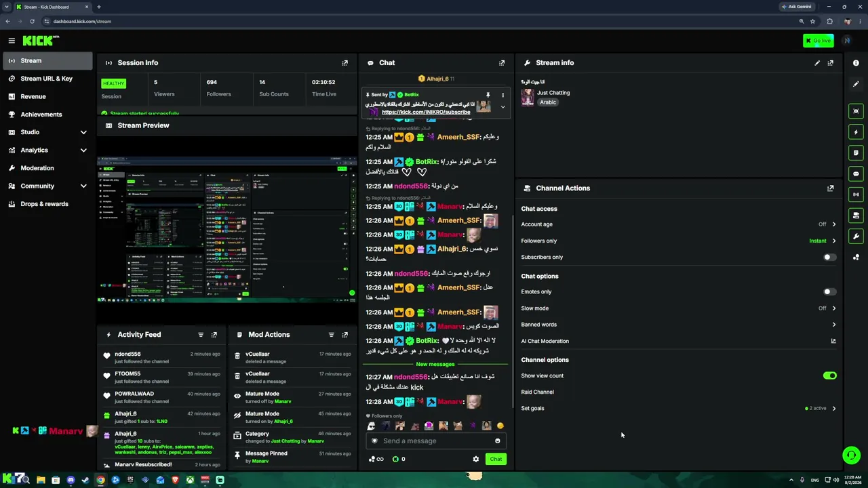Click the Stream Preview thumbnail
868x488 pixels.
click(226, 230)
